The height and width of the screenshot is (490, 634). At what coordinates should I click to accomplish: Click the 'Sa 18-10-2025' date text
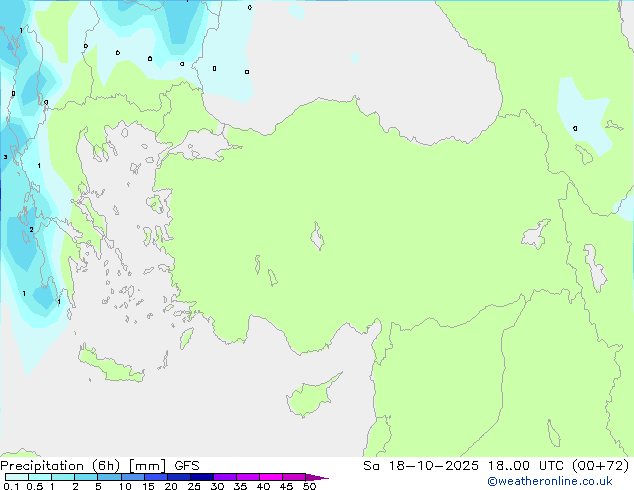click(x=421, y=466)
